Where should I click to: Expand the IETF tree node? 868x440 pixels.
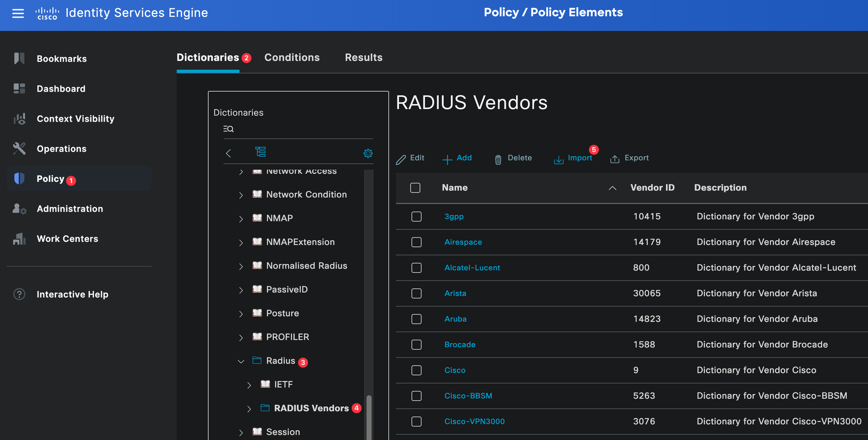pyautogui.click(x=249, y=385)
